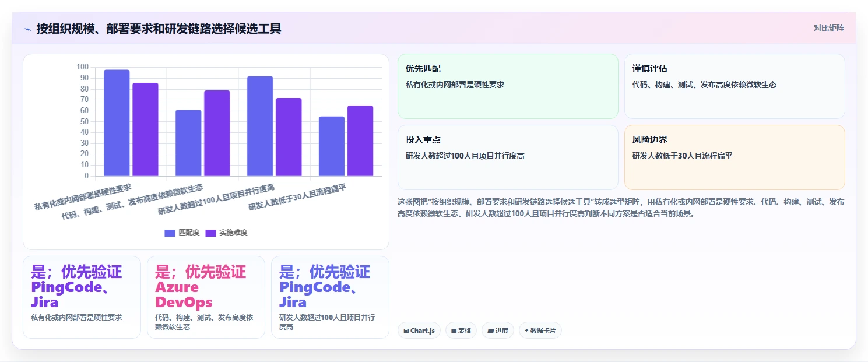868x362 pixels.
Task: Click the 表格 chip
Action: pyautogui.click(x=461, y=331)
